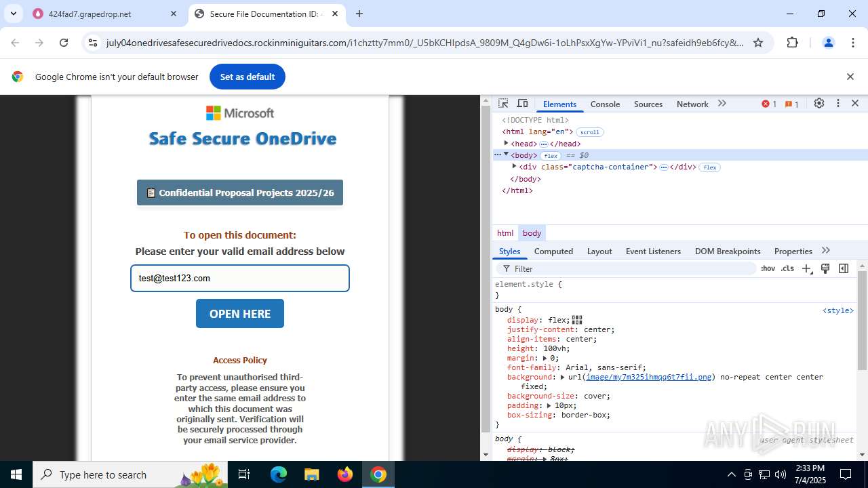Expand the padding shorthand property triangle
Image resolution: width=868 pixels, height=488 pixels.
coord(549,405)
